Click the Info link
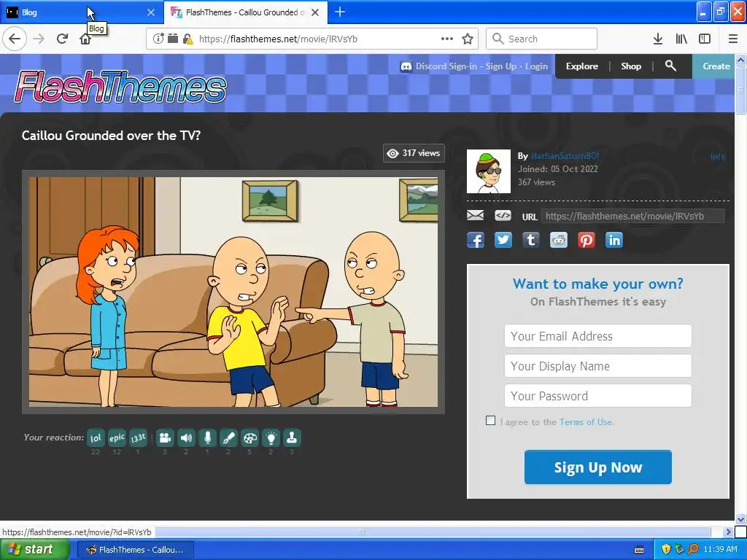Image resolution: width=747 pixels, height=560 pixels. click(x=718, y=156)
